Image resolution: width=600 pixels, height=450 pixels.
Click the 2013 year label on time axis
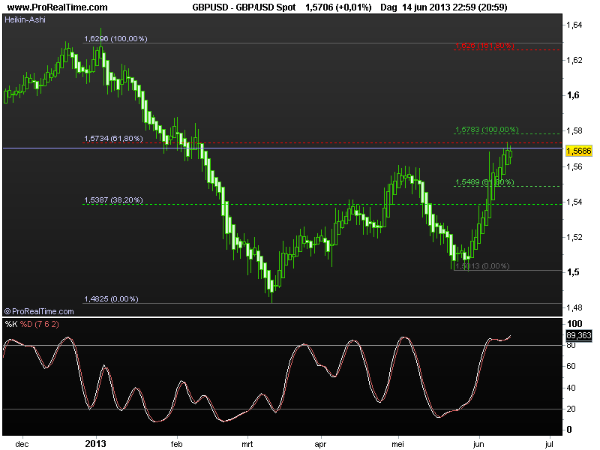click(96, 443)
